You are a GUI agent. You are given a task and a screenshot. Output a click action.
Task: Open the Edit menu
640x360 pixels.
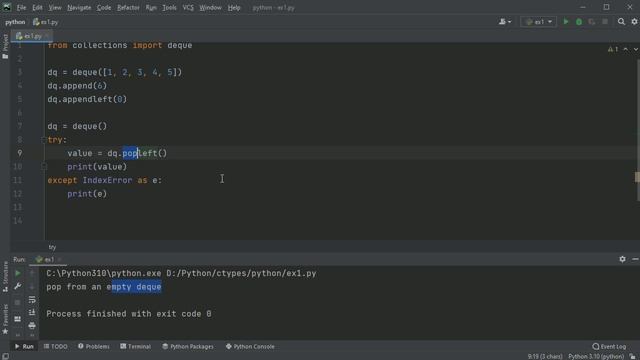[37, 8]
